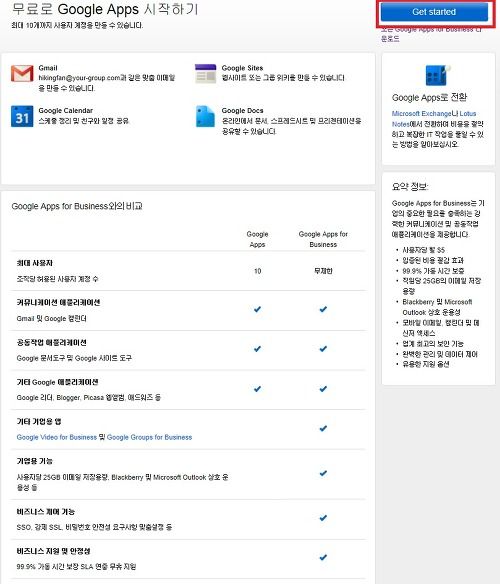Image resolution: width=500 pixels, height=584 pixels.
Task: Click the 요약 정보 heading
Action: 410,187
